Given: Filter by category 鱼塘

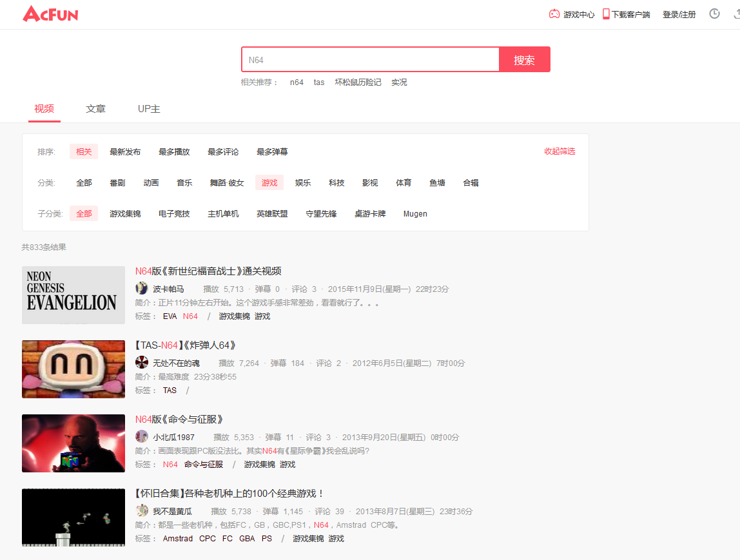Looking at the screenshot, I should tap(437, 183).
